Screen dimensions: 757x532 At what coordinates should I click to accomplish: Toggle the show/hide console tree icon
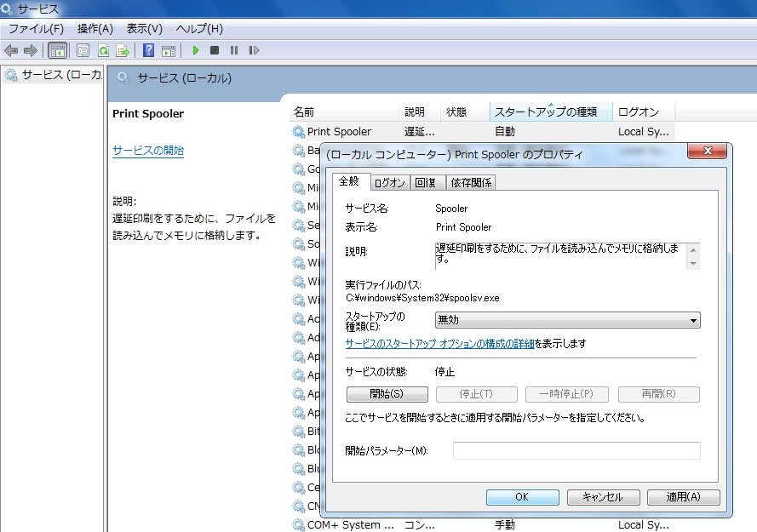click(x=57, y=50)
